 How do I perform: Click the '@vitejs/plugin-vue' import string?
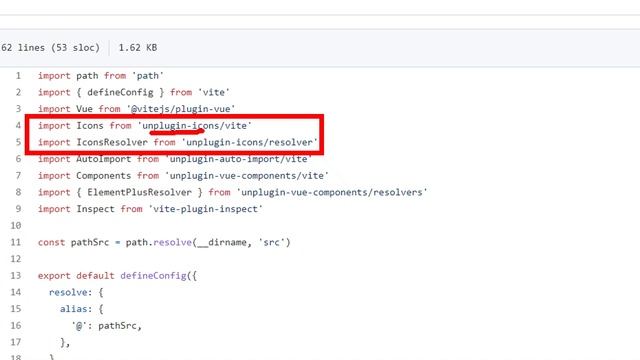(x=181, y=109)
